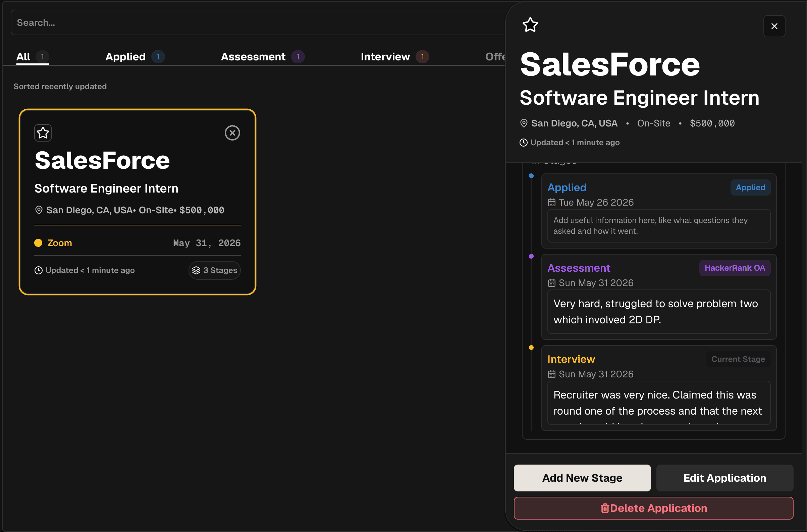Click the Applied stage heading
The height and width of the screenshot is (532, 807).
point(567,188)
